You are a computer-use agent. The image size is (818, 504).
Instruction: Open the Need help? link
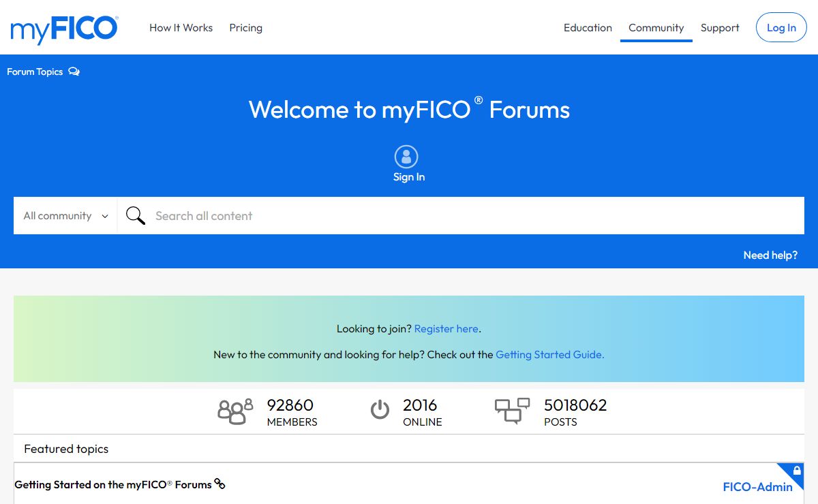point(770,255)
